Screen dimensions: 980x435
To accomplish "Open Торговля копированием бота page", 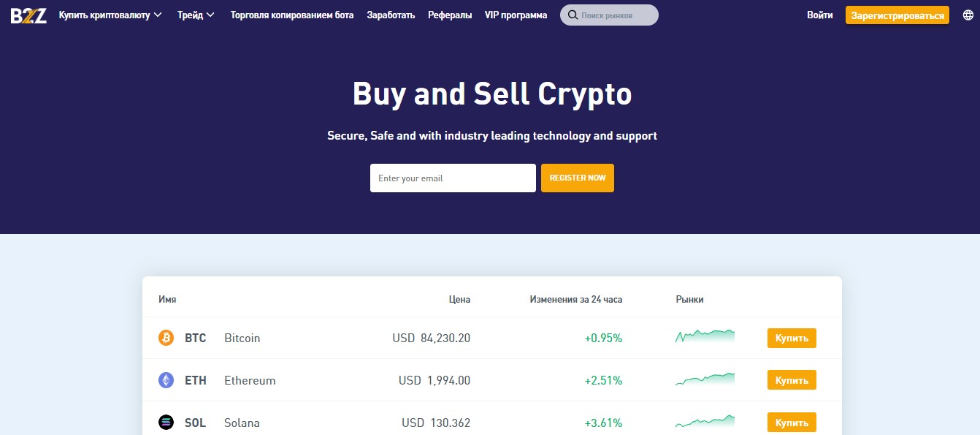I will 292,15.
